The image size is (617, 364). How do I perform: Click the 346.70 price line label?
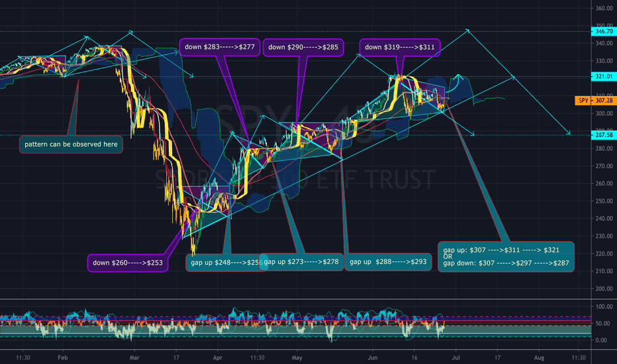tap(604, 32)
